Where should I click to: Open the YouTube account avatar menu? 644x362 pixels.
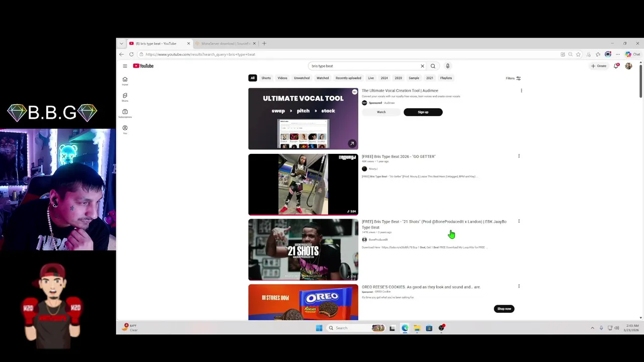coord(628,66)
